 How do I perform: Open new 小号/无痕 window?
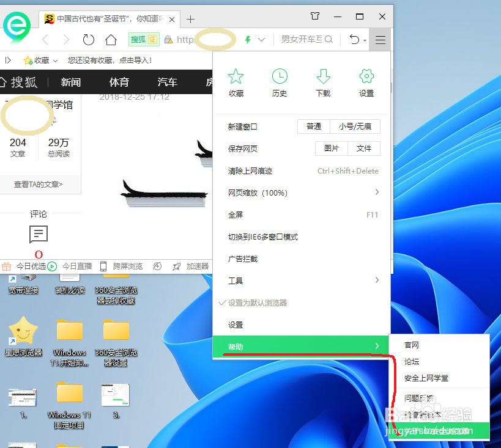pos(355,127)
